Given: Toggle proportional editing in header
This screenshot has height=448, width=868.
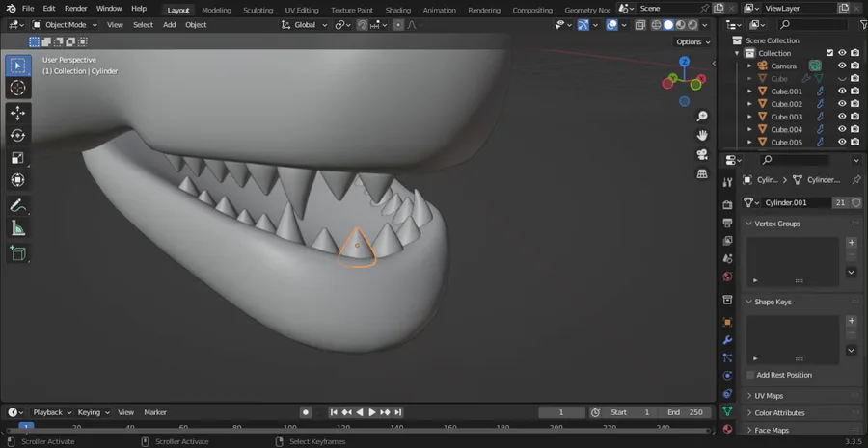Looking at the screenshot, I should (x=398, y=25).
